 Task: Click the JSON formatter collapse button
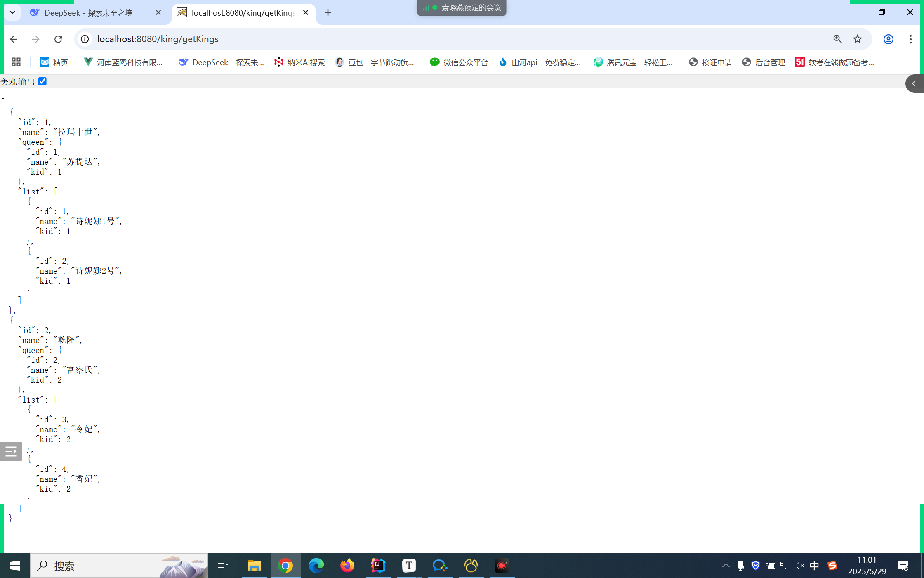(x=11, y=451)
